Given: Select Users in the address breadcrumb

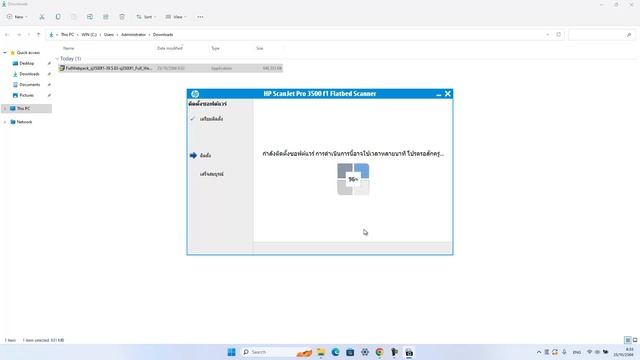Looking at the screenshot, I should click(x=109, y=35).
